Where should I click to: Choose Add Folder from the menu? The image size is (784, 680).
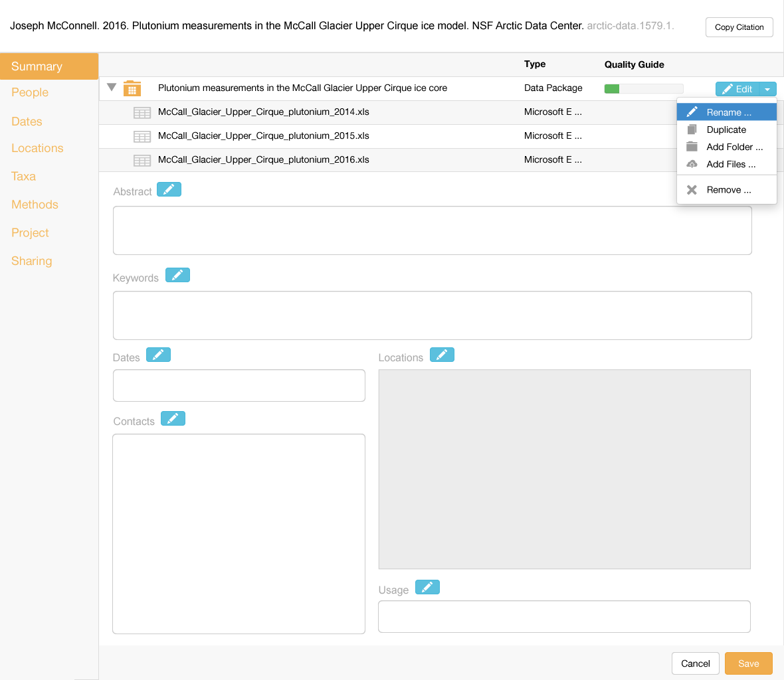pyautogui.click(x=734, y=147)
